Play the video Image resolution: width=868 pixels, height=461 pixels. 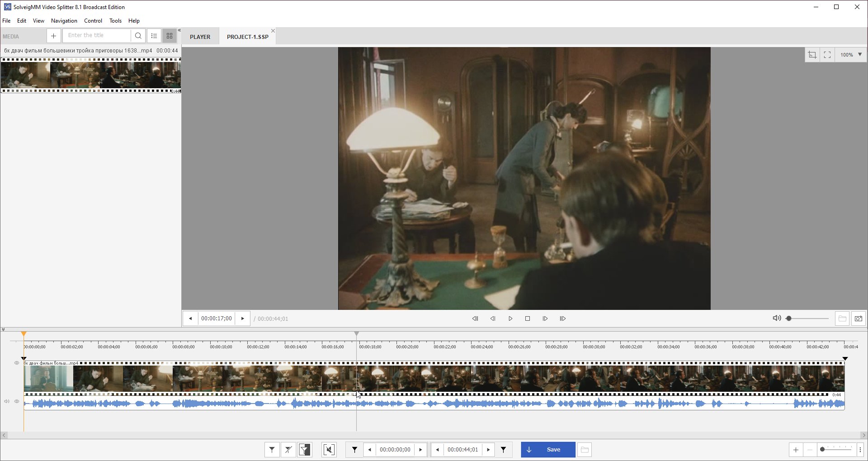pyautogui.click(x=510, y=318)
